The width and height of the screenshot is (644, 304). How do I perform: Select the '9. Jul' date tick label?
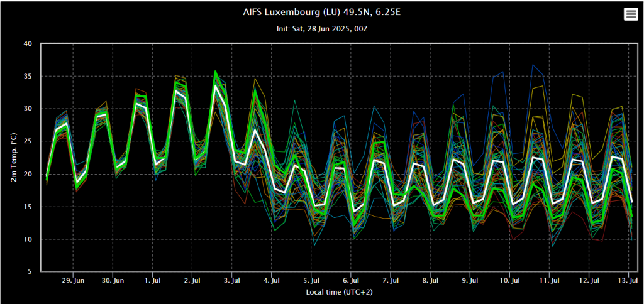470,281
